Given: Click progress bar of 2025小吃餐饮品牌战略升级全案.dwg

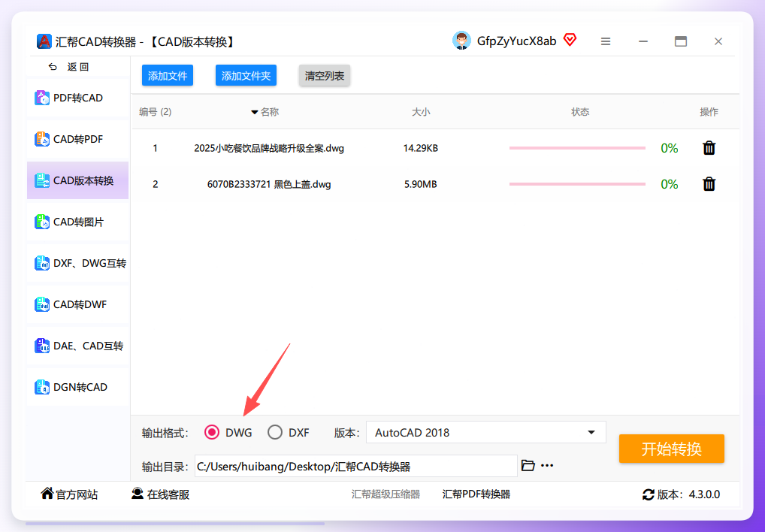Looking at the screenshot, I should pos(577,148).
